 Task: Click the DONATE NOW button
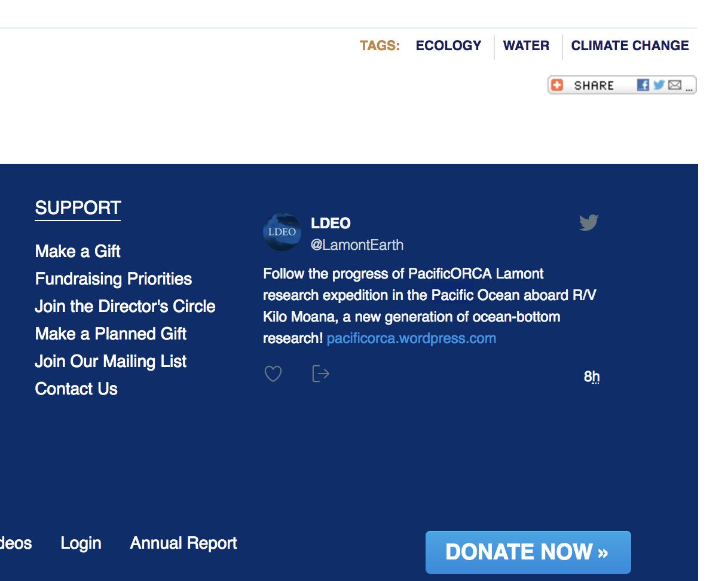[x=528, y=552]
